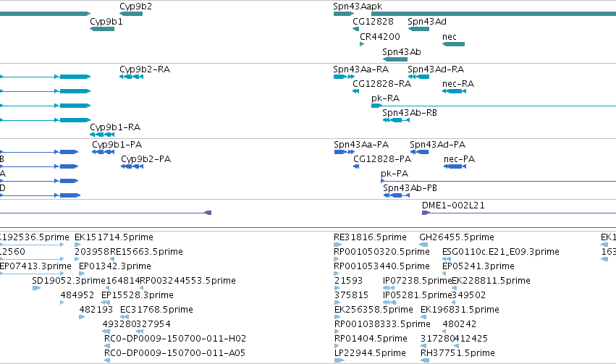Select the GH26455.5prime EST label
The height and width of the screenshot is (364, 616).
[457, 237]
